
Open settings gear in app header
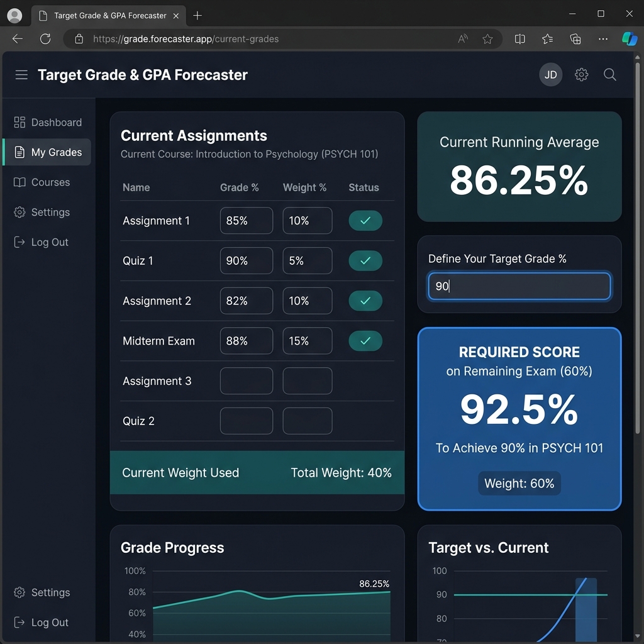point(581,75)
